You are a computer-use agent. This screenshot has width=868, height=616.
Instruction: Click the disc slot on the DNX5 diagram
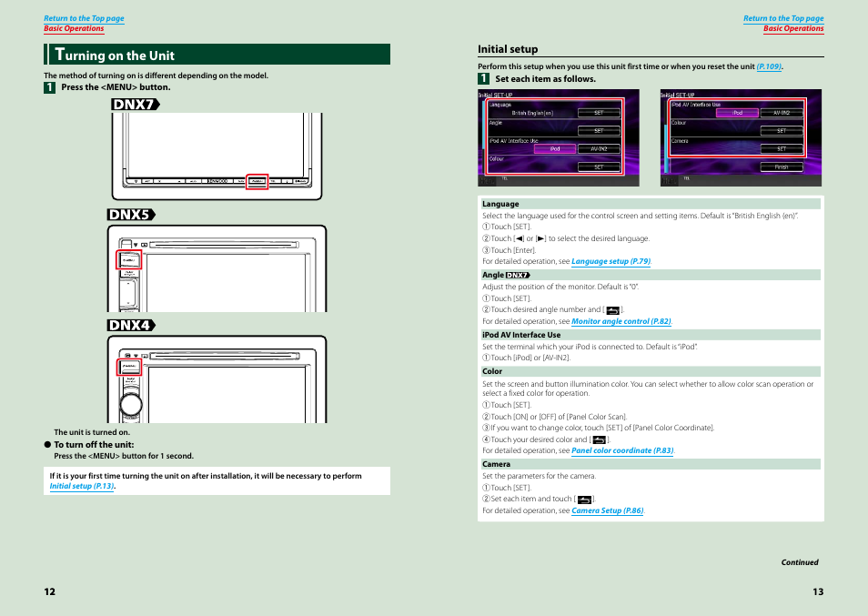pos(224,245)
